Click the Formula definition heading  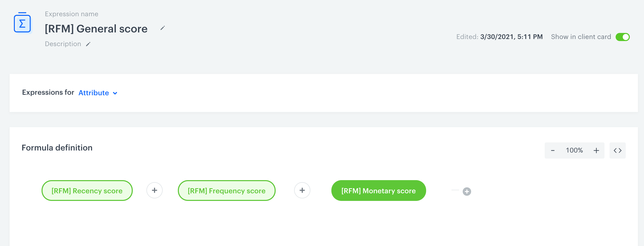coord(57,148)
